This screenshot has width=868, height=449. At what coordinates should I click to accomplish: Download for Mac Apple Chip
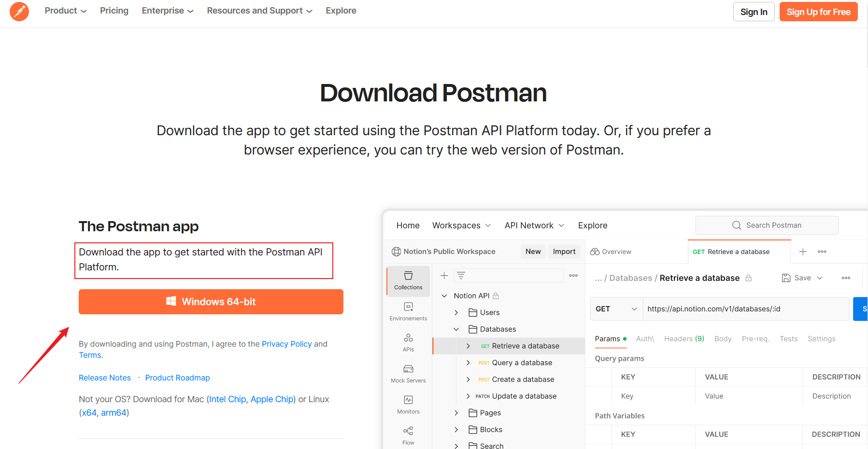pyautogui.click(x=272, y=399)
